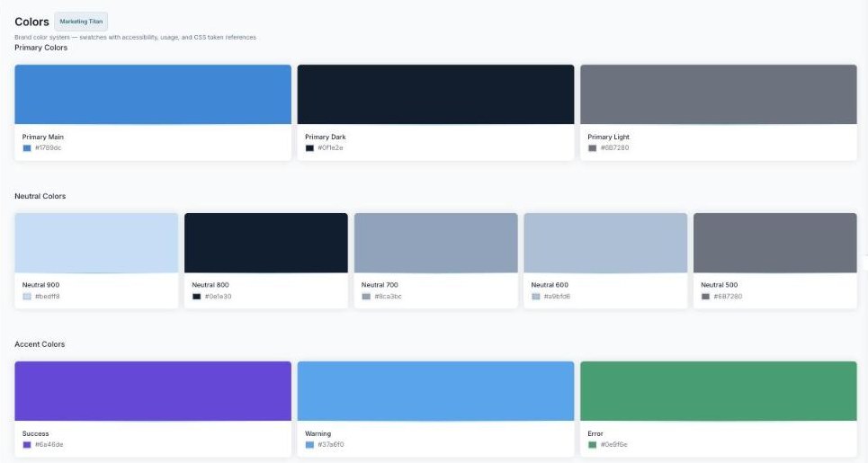Click the small color chip under Primary Main
This screenshot has width=868, height=463.
27,148
